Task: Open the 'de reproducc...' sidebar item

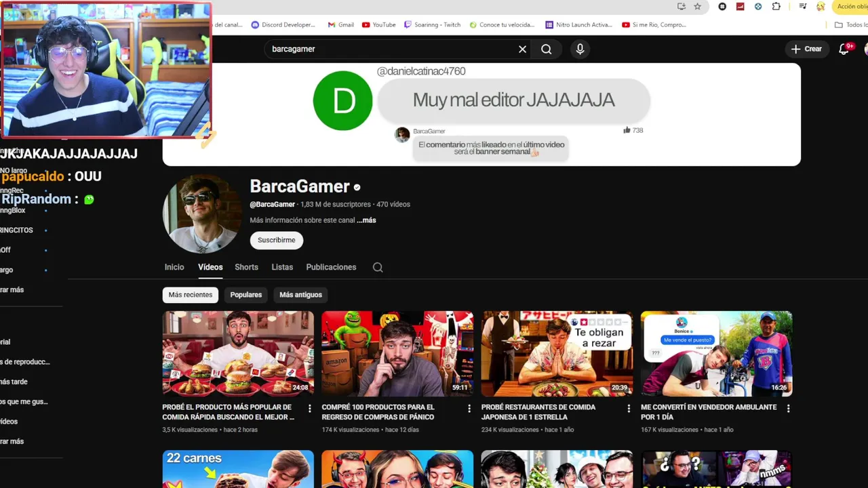Action: coord(26,362)
